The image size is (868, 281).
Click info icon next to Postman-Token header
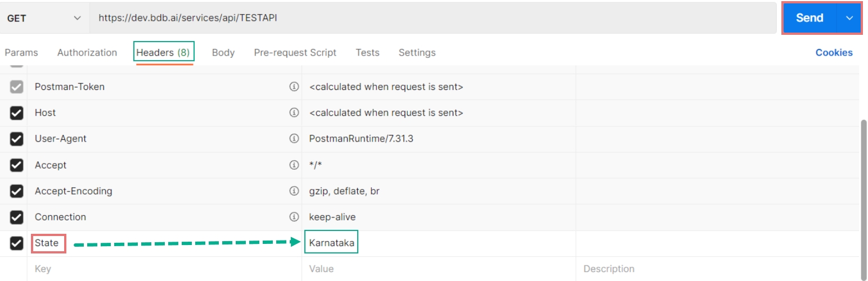293,87
